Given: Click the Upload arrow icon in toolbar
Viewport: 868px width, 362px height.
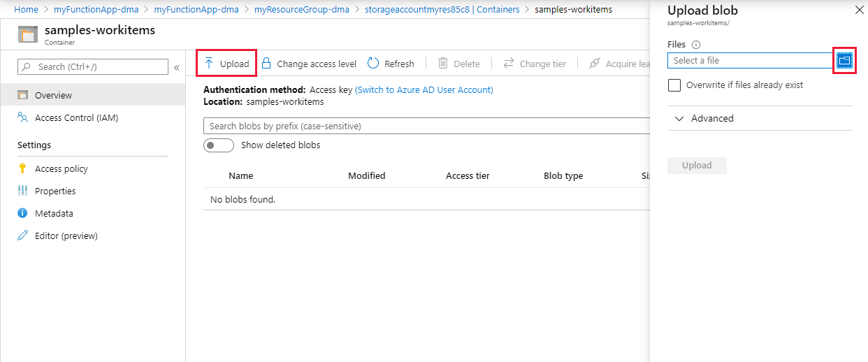Looking at the screenshot, I should (x=209, y=64).
